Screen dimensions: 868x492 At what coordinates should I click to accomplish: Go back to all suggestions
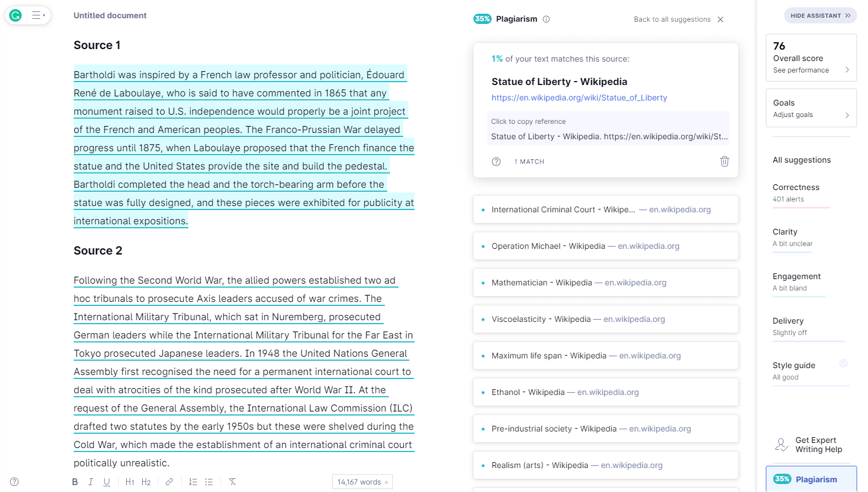pos(672,19)
